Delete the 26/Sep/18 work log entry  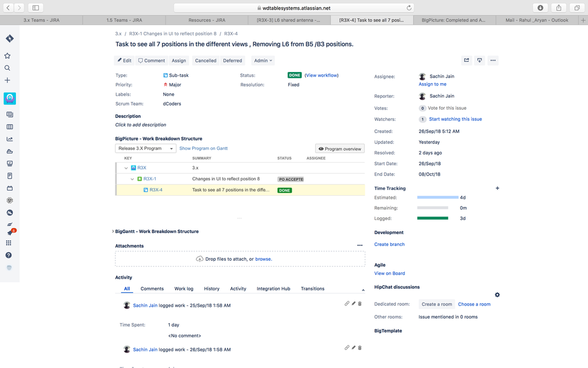359,348
